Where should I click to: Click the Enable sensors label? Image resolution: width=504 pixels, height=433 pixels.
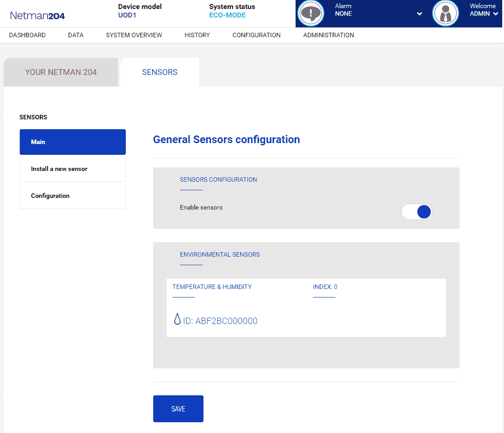[201, 207]
